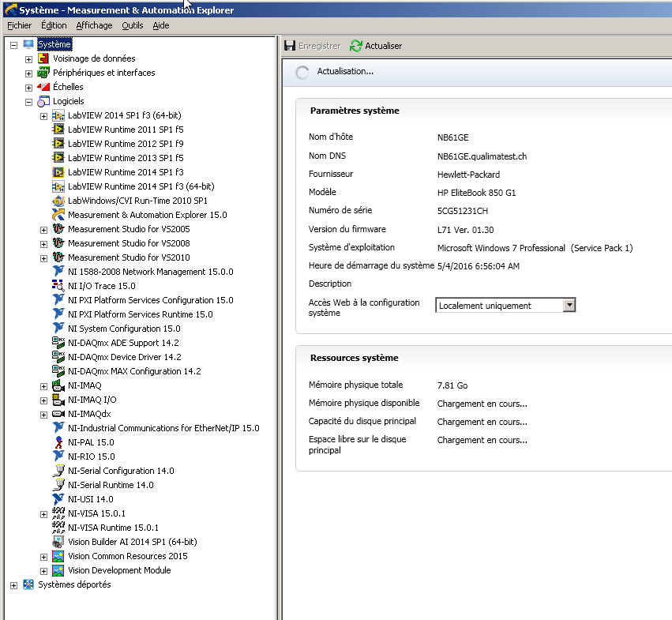Expand the Échelles node
The image size is (672, 620).
pos(28,88)
